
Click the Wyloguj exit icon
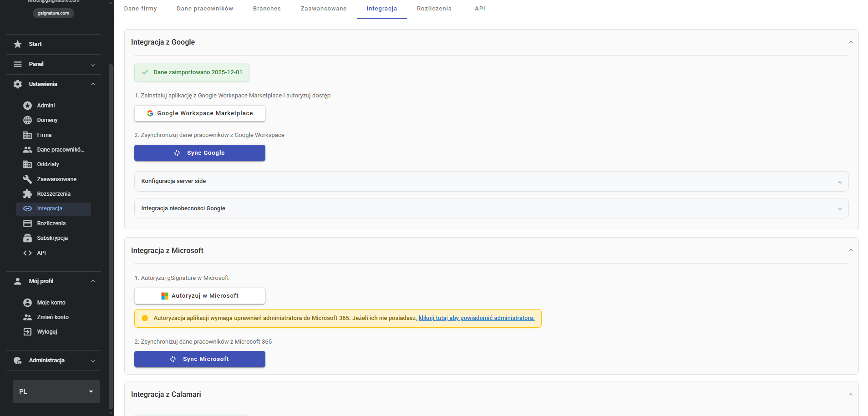(x=28, y=332)
